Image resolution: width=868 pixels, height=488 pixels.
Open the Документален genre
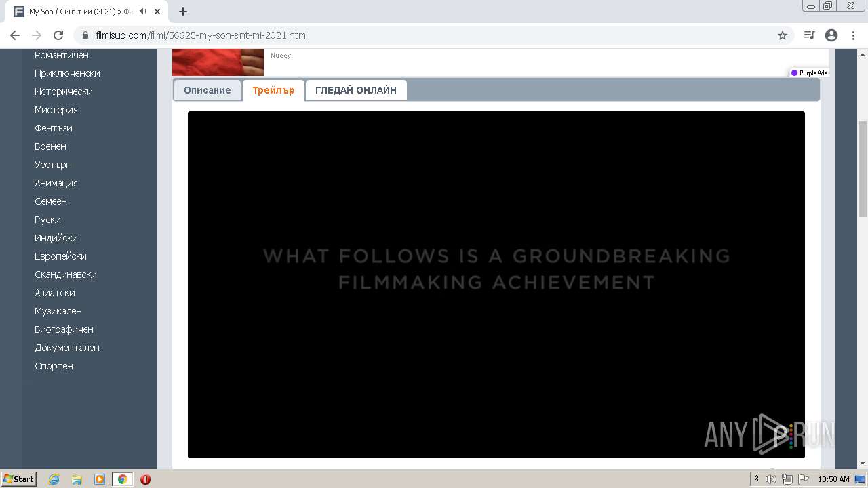pyautogui.click(x=67, y=348)
